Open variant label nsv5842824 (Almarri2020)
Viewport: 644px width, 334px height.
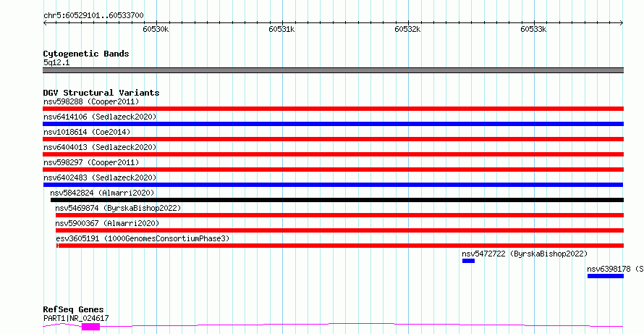coord(102,193)
